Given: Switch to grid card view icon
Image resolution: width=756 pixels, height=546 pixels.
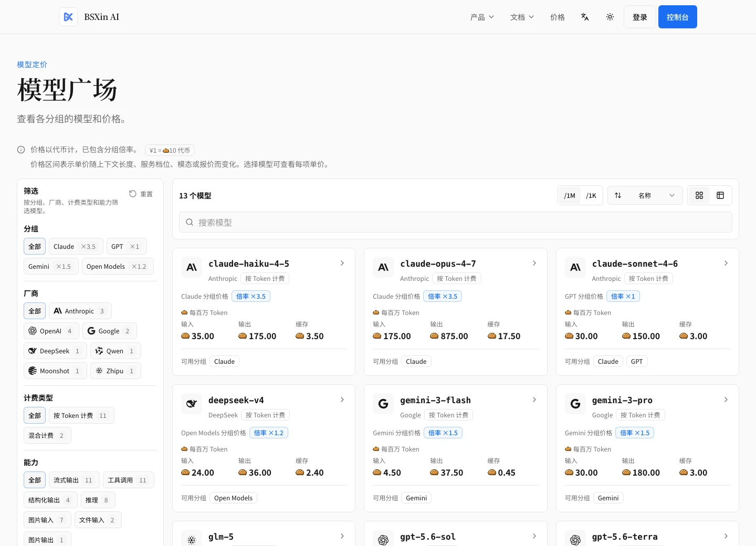Looking at the screenshot, I should [x=699, y=195].
